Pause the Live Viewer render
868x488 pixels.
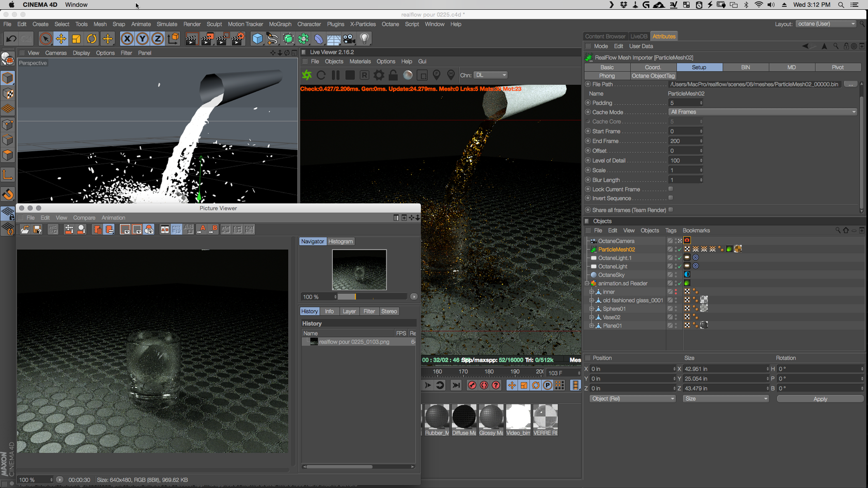(x=336, y=75)
